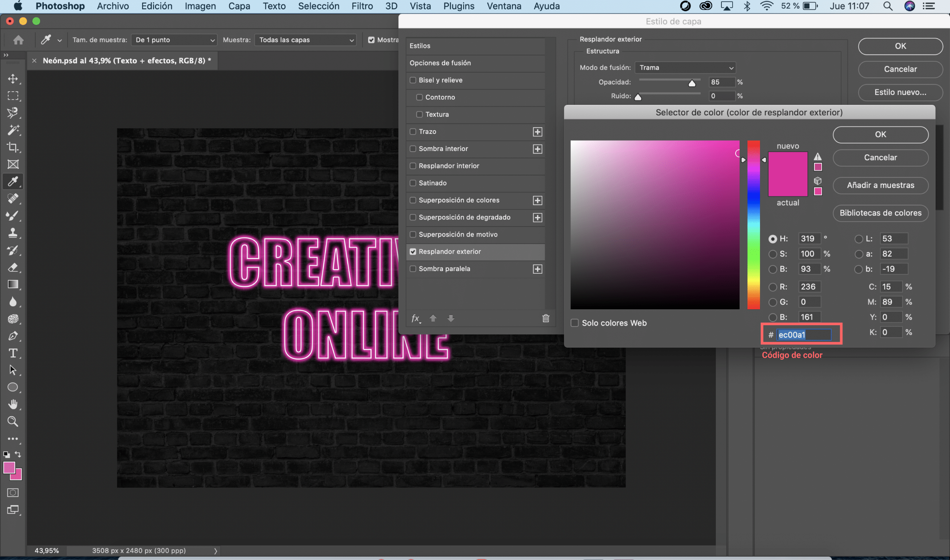Click OK in Estilo de capa dialog
This screenshot has height=560, width=950.
tap(900, 46)
